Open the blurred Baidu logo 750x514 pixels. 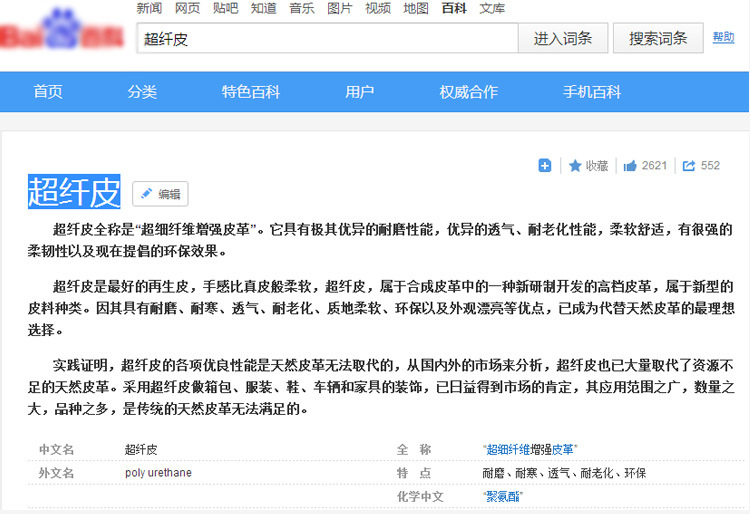pyautogui.click(x=62, y=31)
